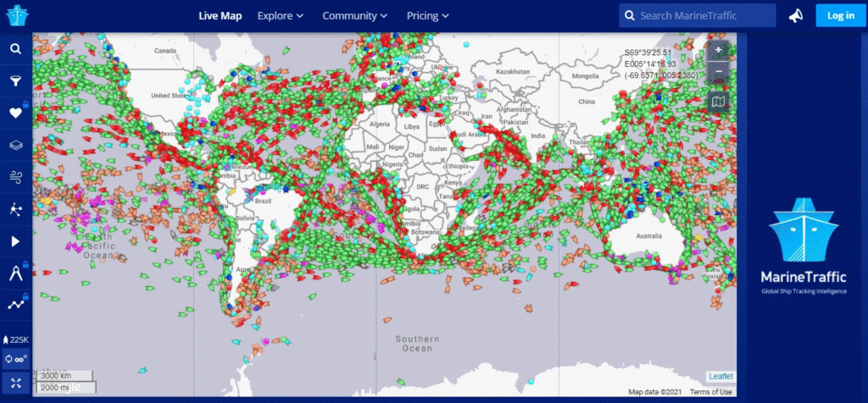868x403 pixels.
Task: Expand the Community dropdown menu
Action: (x=354, y=15)
